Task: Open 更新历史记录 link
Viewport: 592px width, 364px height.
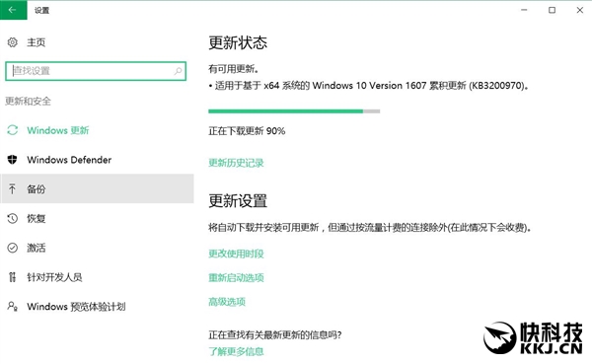Action: click(x=236, y=163)
